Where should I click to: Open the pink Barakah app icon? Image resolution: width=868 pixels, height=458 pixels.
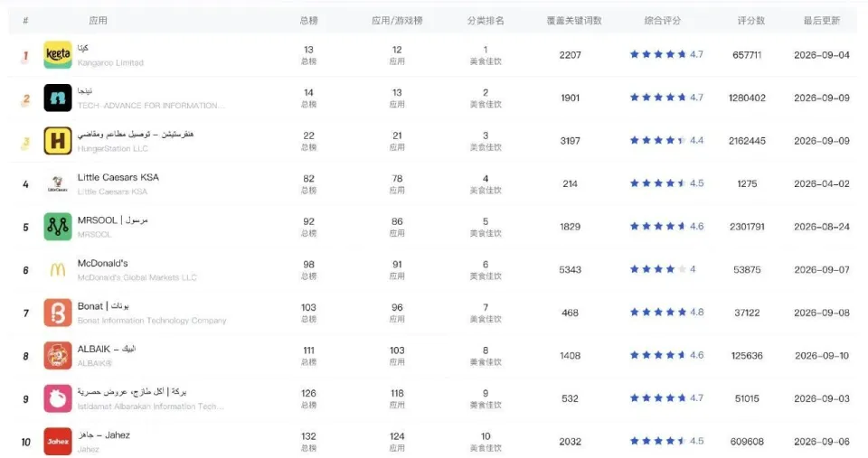[58, 398]
